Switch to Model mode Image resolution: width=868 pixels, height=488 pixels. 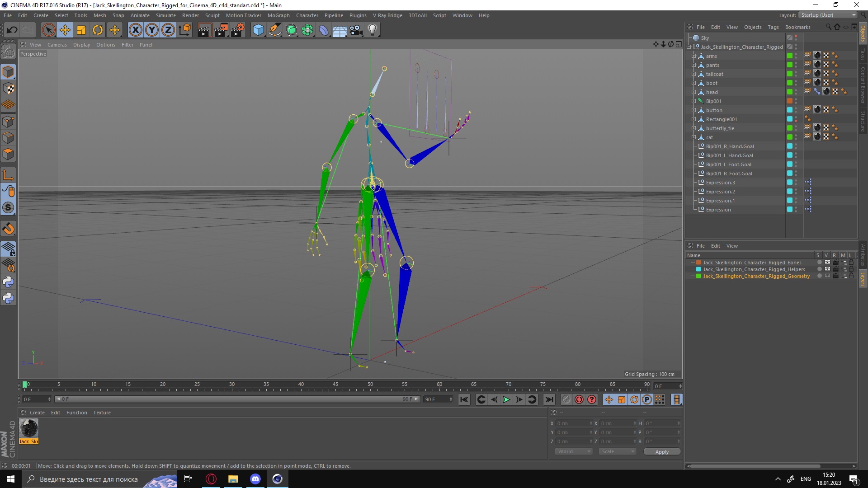[x=8, y=72]
